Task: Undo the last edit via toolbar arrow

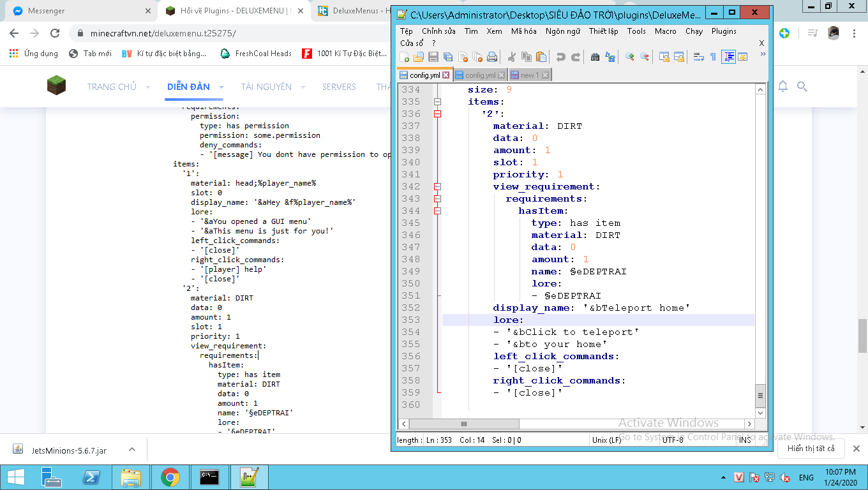Action: 561,57
